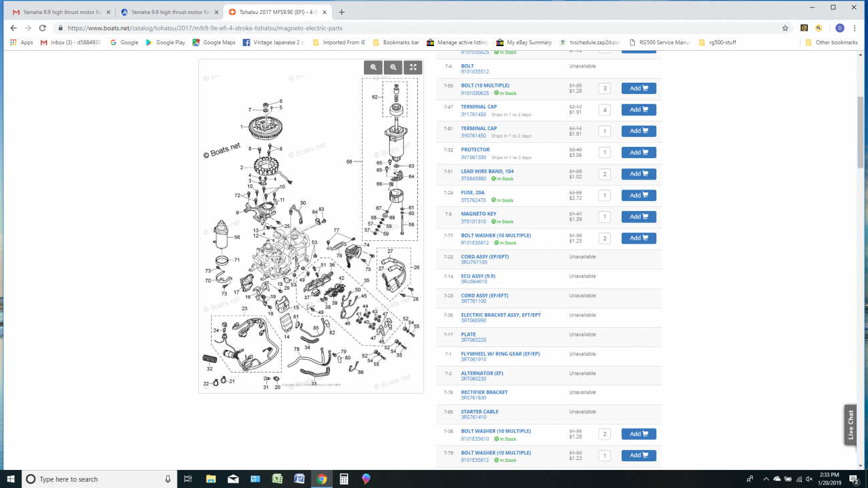Go back to the previous page in Chrome

point(13,28)
